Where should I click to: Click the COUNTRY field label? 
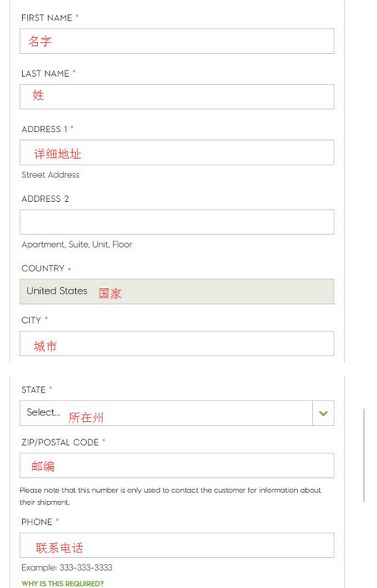click(x=43, y=268)
